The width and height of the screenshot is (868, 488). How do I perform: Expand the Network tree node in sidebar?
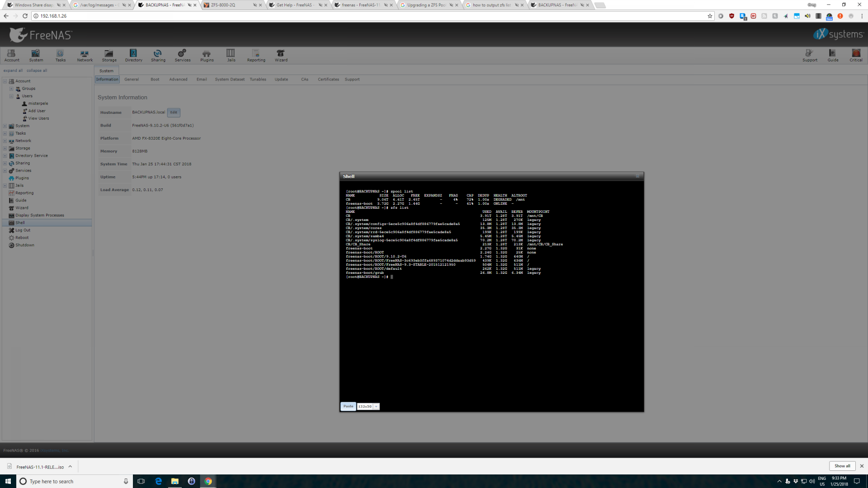(5, 141)
